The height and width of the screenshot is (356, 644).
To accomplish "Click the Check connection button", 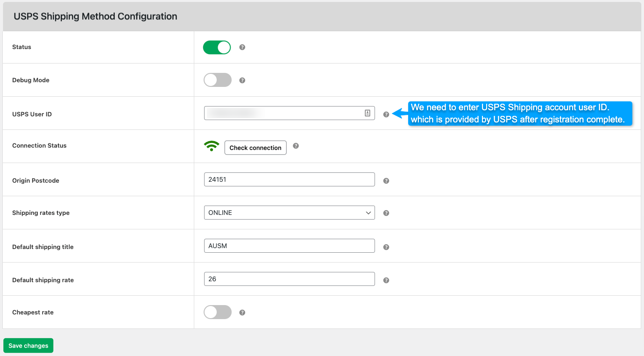I will [255, 148].
